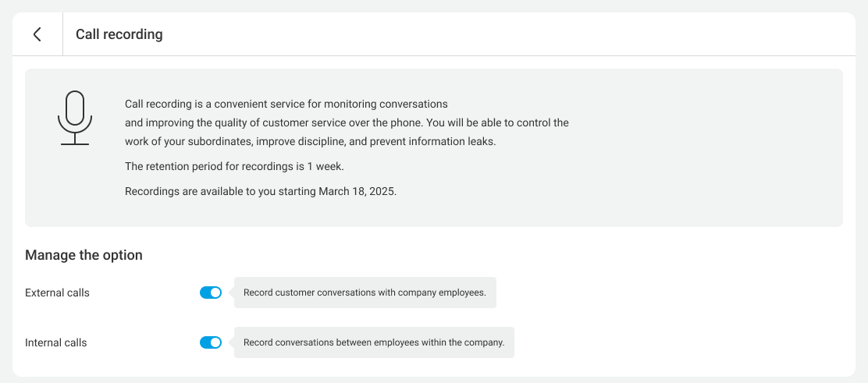This screenshot has width=868, height=383.
Task: Go back using the left arrow
Action: (37, 34)
